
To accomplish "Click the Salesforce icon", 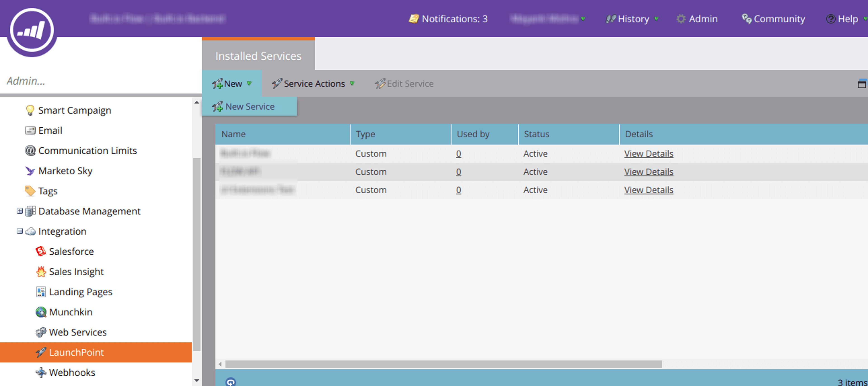I will tap(41, 252).
